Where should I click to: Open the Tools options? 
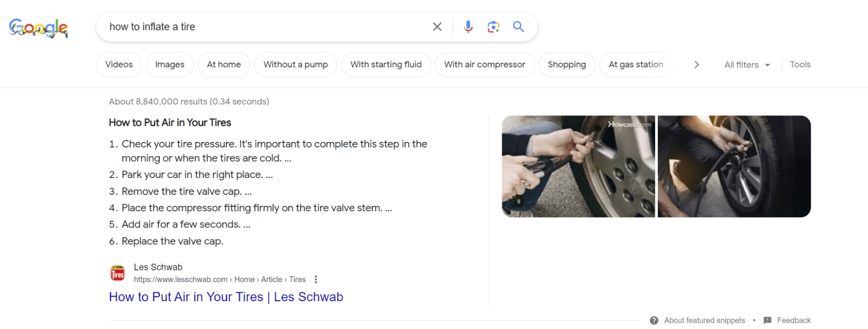coord(800,65)
